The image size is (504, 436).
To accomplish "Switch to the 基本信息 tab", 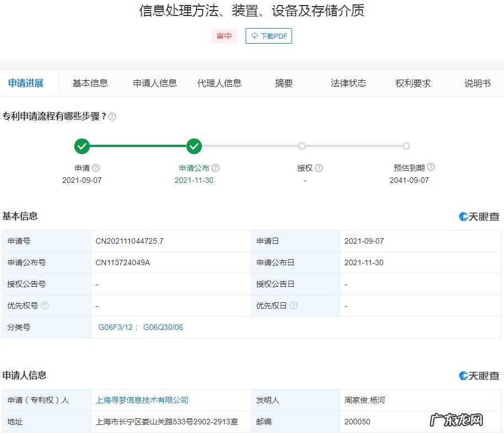I will point(90,83).
